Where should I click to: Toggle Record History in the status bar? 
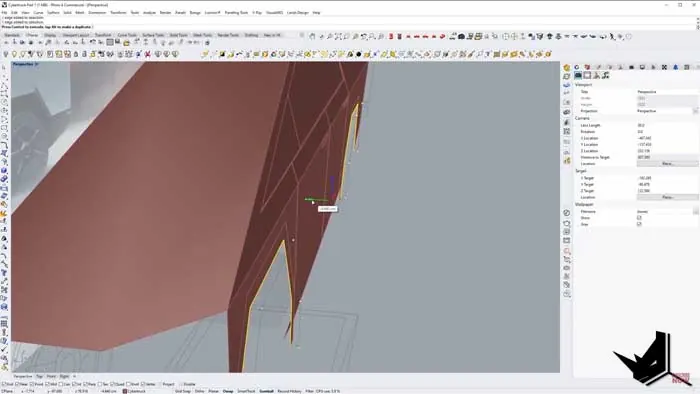tap(289, 391)
